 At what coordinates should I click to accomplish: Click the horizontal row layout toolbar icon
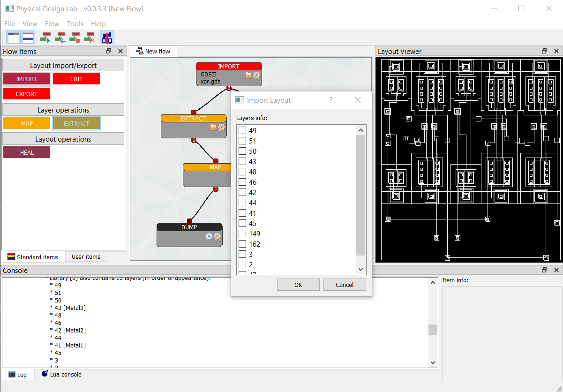[28, 38]
